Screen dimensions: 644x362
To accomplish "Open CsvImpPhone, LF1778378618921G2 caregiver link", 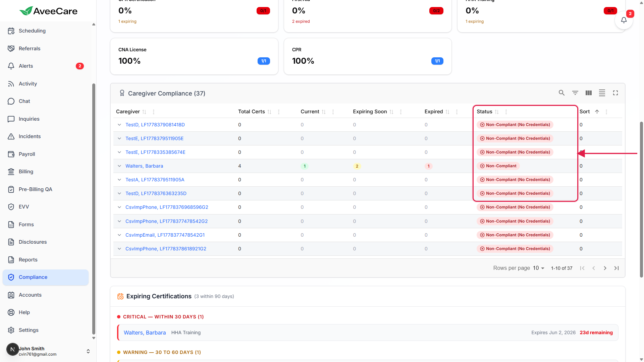I will pos(166,249).
